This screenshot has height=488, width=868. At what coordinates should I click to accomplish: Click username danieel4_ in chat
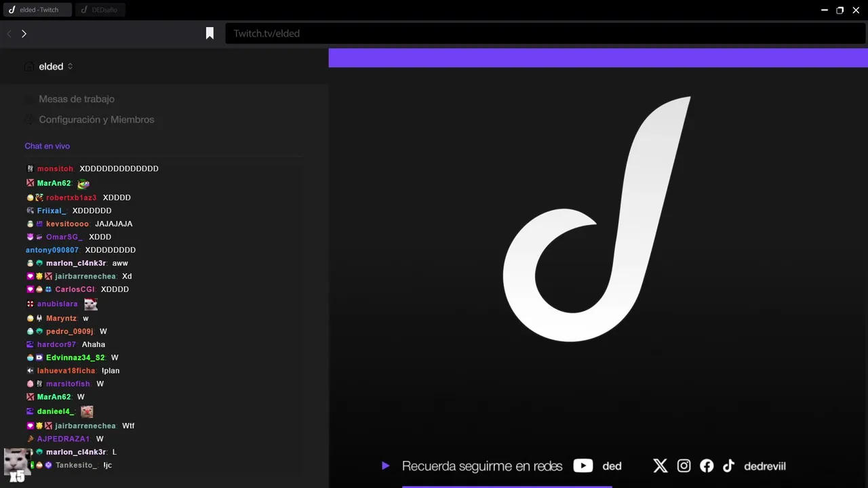56,411
